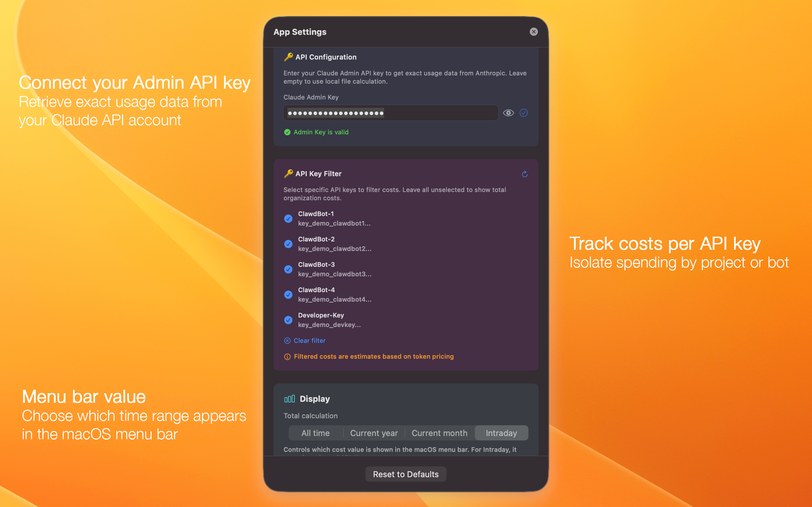
Task: Switch Total calculation to Current year
Action: [x=374, y=433]
